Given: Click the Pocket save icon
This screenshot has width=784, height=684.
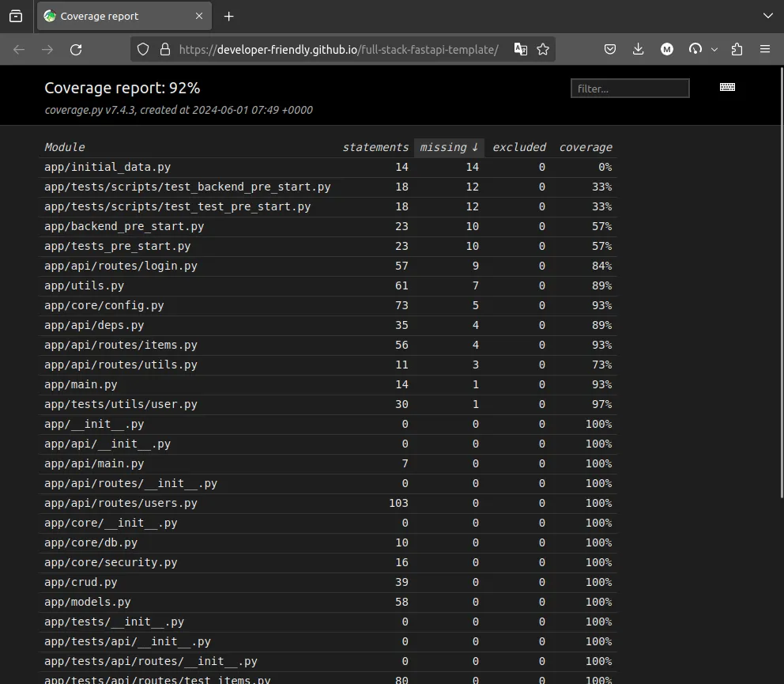Looking at the screenshot, I should (x=610, y=49).
